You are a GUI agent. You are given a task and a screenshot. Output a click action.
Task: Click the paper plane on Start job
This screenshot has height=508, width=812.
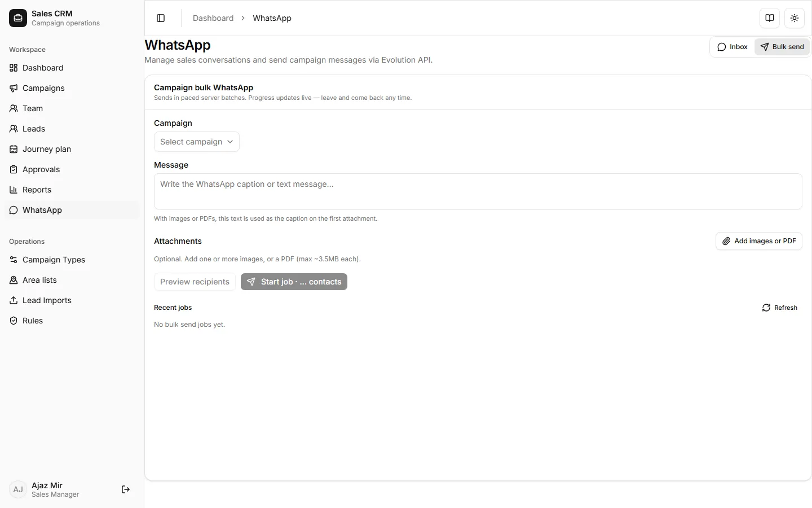[x=251, y=282]
